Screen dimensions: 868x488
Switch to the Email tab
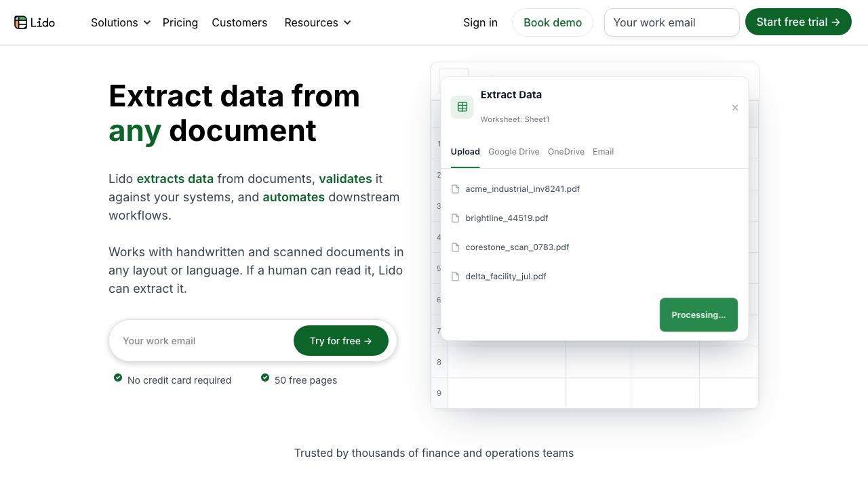(603, 152)
